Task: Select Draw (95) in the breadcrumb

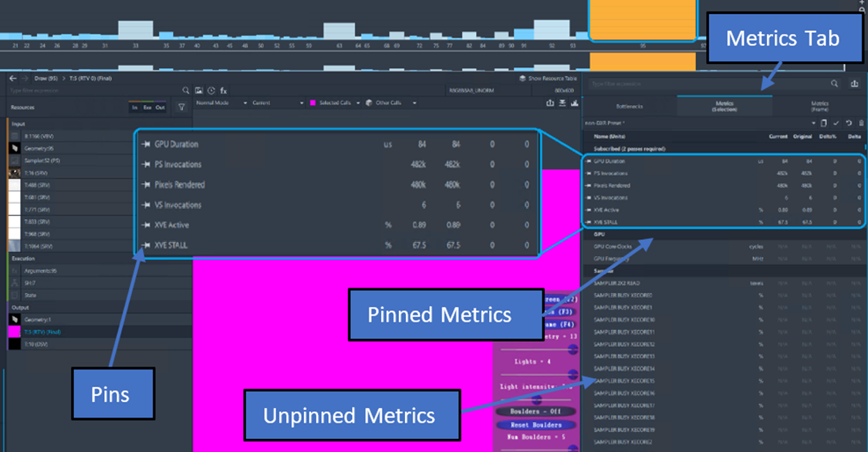Action: [x=46, y=78]
